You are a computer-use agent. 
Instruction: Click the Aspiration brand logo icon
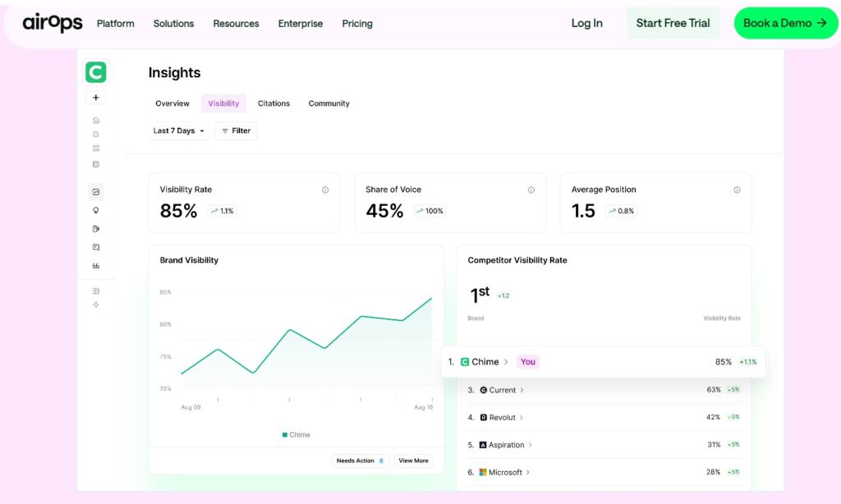click(483, 445)
